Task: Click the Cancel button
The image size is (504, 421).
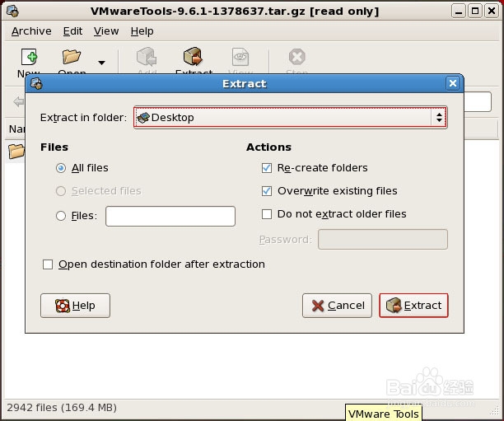Action: click(337, 306)
